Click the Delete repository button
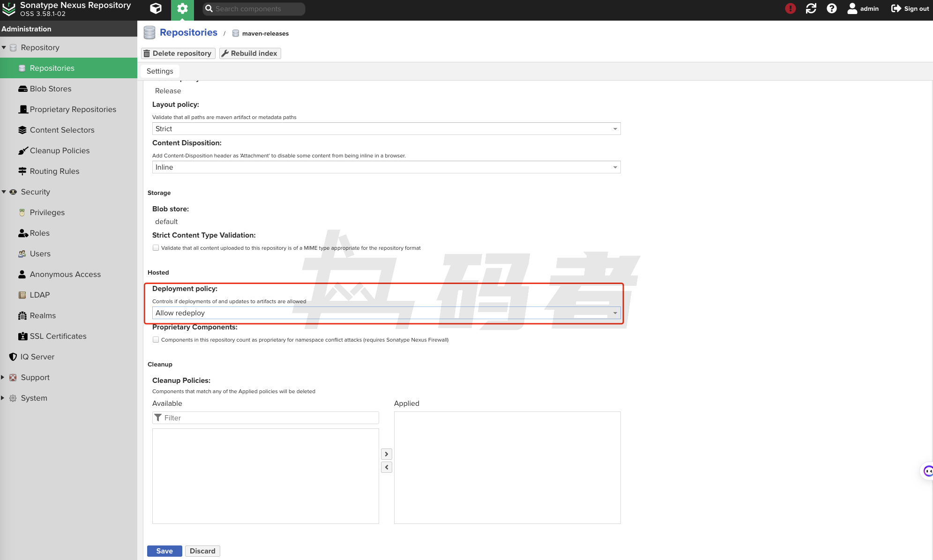This screenshot has height=560, width=933. pos(178,53)
